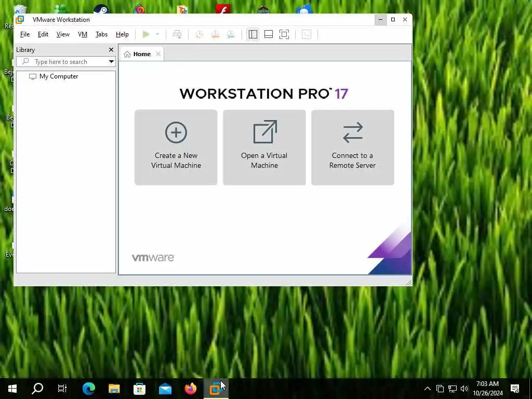Click Open a Virtual Machine
532x399 pixels.
click(x=264, y=147)
